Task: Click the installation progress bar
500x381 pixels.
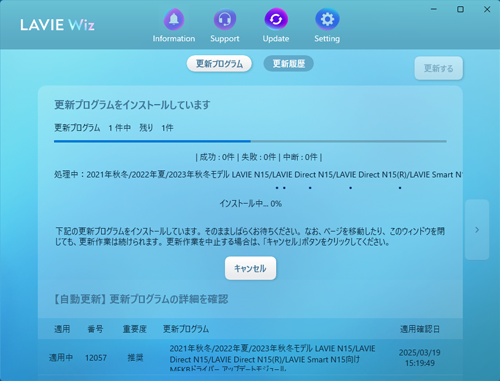Action: pos(250,141)
